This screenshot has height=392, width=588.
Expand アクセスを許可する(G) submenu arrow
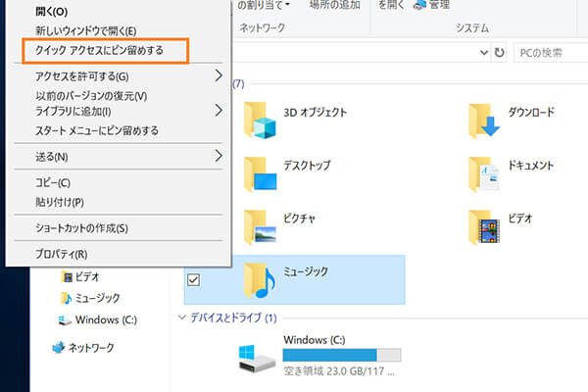pyautogui.click(x=219, y=75)
